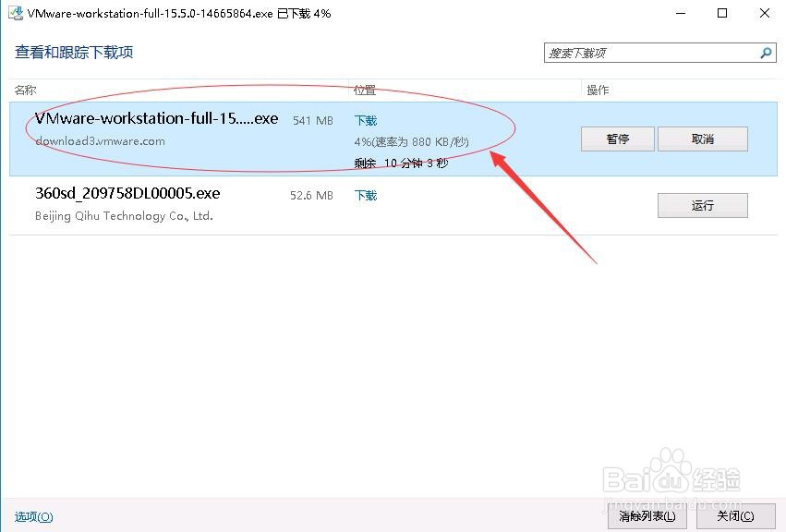The width and height of the screenshot is (786, 532).
Task: Click the 剩余 10分钟 remaining time text
Action: 399,163
